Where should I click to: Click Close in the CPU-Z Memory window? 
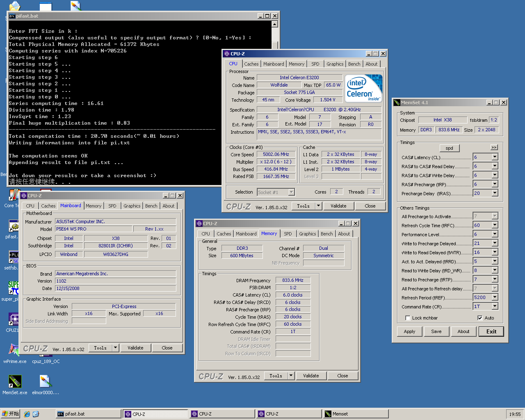[x=342, y=376]
